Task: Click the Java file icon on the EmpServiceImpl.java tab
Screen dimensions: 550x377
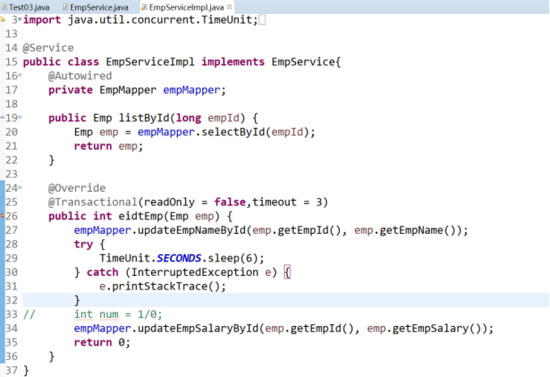Action: coord(144,7)
